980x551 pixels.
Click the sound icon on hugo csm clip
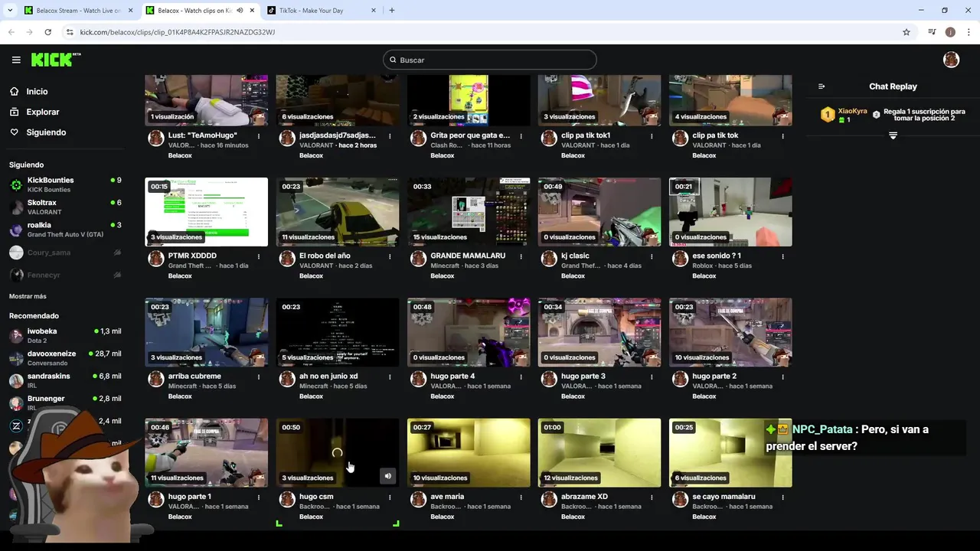pyautogui.click(x=388, y=476)
